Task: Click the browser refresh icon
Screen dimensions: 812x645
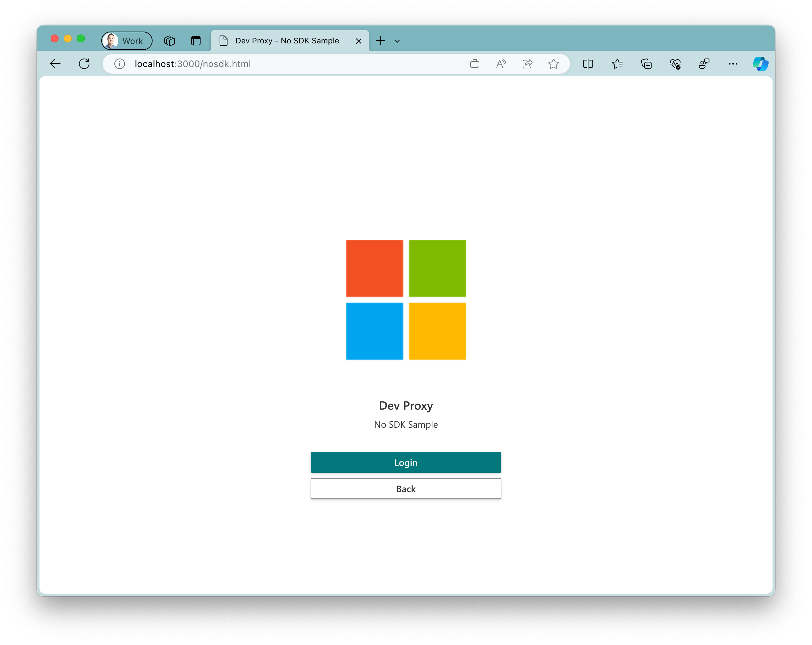Action: [84, 63]
